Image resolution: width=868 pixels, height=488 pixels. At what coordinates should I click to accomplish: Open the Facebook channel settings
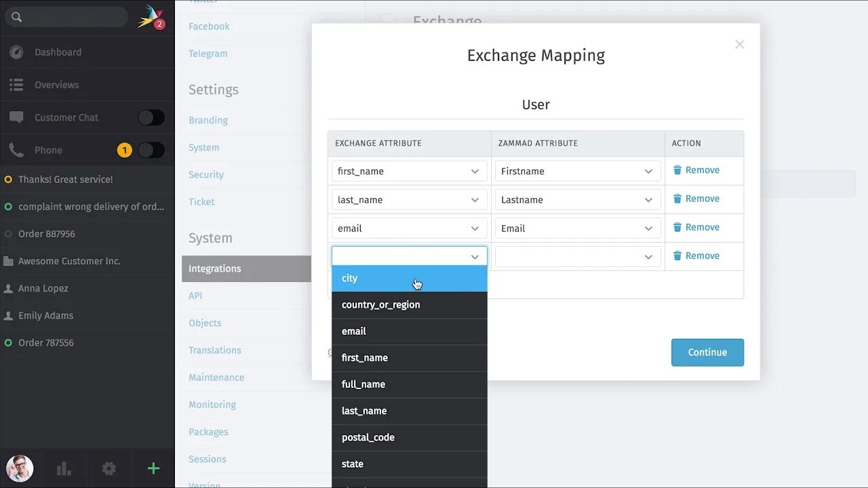pyautogui.click(x=209, y=26)
